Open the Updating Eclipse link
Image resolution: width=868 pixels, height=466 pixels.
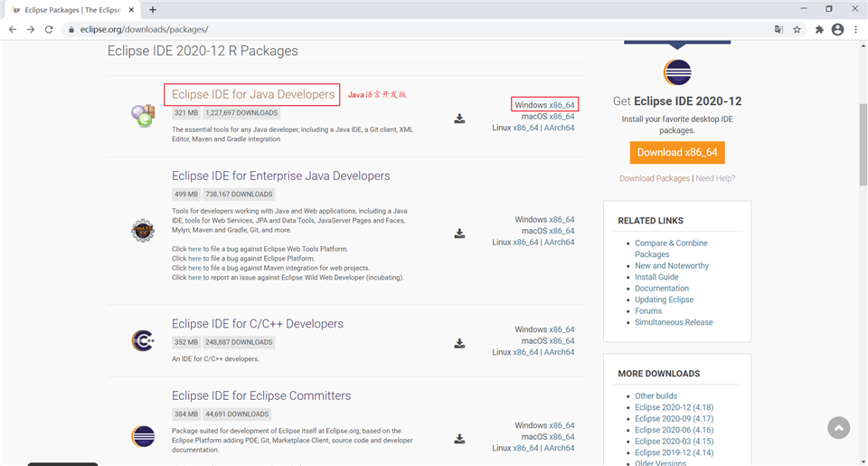(664, 300)
